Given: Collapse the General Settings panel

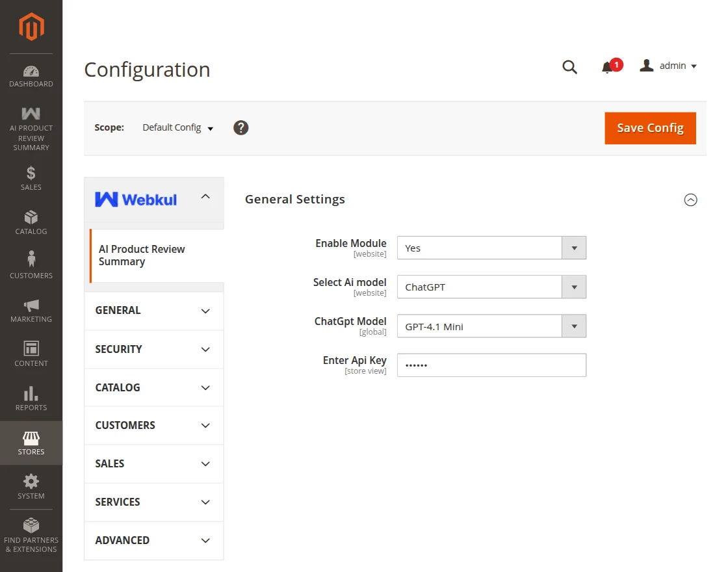Looking at the screenshot, I should 690,200.
